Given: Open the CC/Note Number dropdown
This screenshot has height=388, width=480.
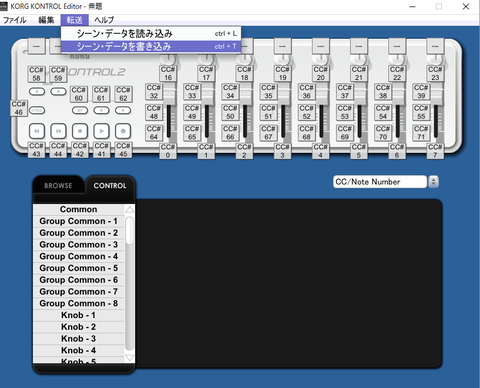Looking at the screenshot, I should point(380,182).
